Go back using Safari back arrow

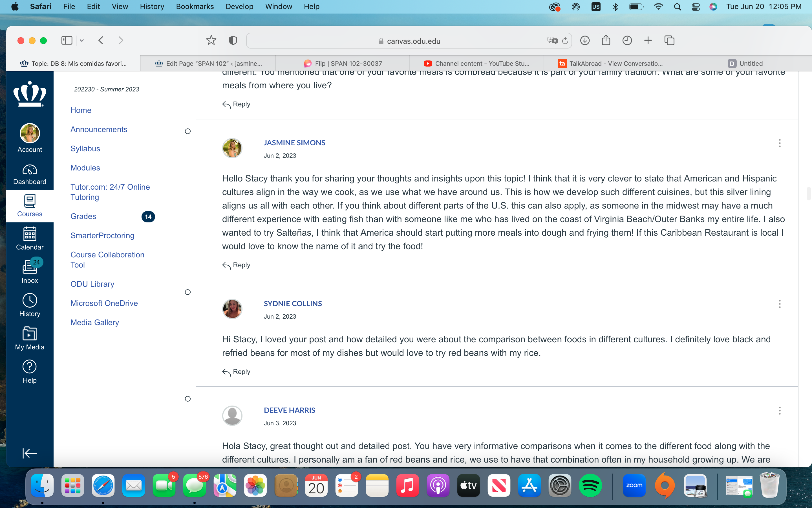click(101, 41)
